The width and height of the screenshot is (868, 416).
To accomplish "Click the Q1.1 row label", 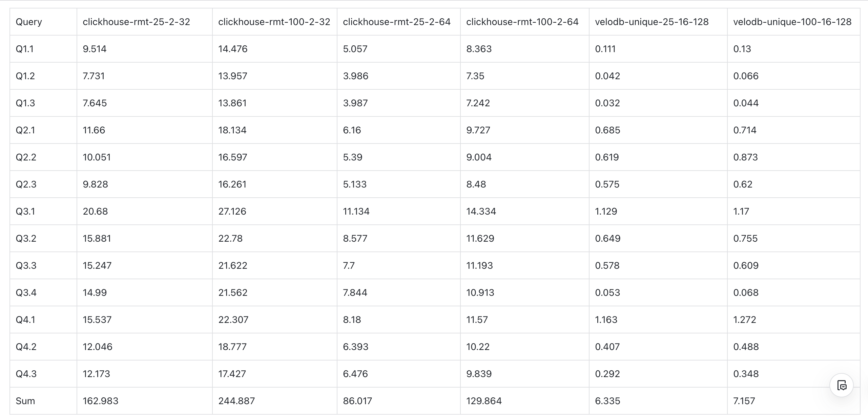I will pos(25,49).
